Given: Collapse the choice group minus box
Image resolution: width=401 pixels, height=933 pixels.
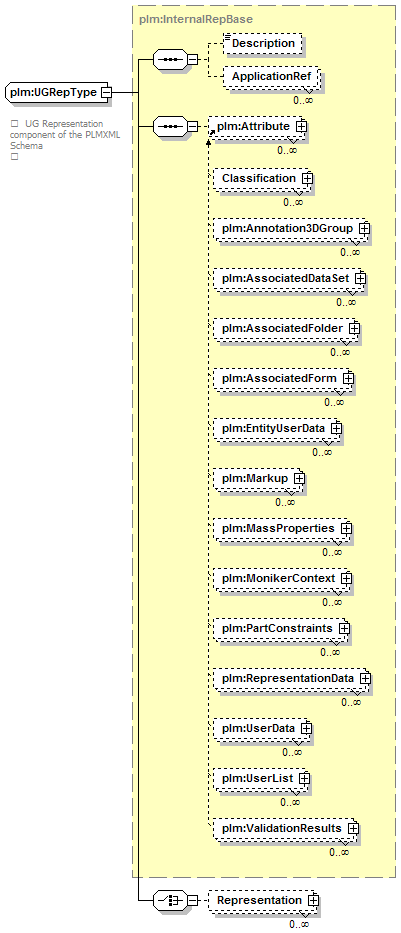Looking at the screenshot, I should (192, 900).
